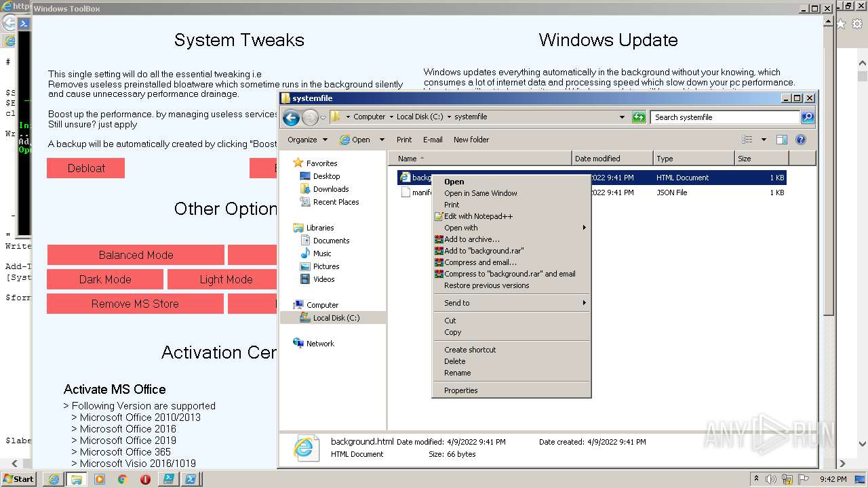Open recent pages dropdown beside forward arrow
This screenshot has height=488, width=868.
coord(323,117)
